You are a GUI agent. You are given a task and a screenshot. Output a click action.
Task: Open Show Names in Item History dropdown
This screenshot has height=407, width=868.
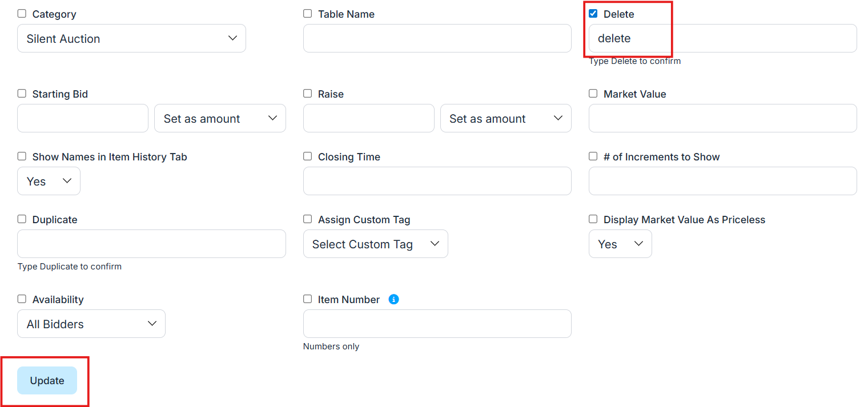coord(49,181)
